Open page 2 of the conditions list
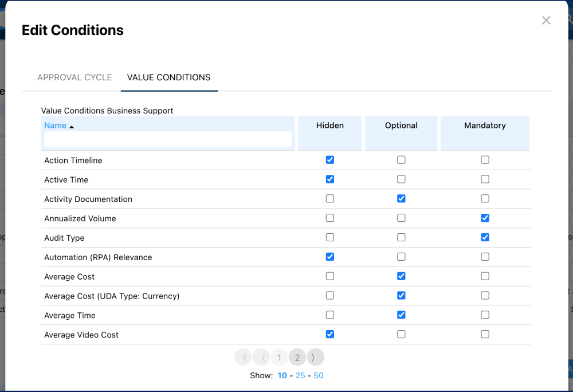 297,358
